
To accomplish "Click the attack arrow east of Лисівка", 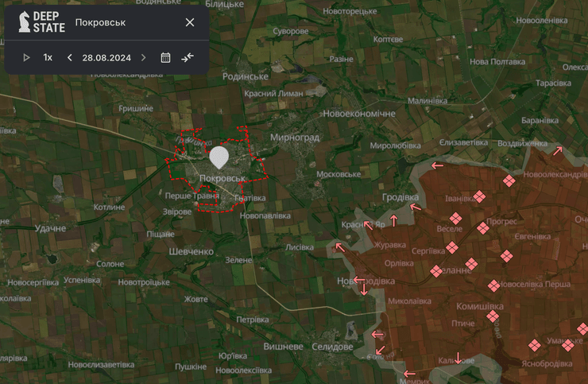I will pos(340,247).
